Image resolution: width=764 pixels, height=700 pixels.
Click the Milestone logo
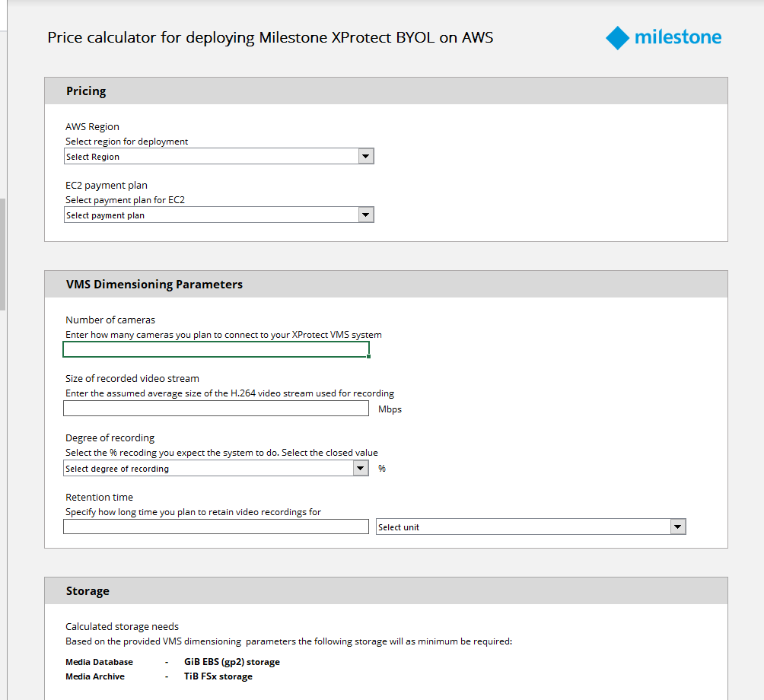664,37
